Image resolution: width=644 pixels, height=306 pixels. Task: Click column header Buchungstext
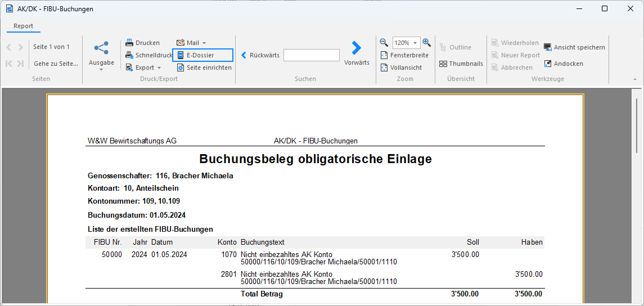click(x=263, y=242)
